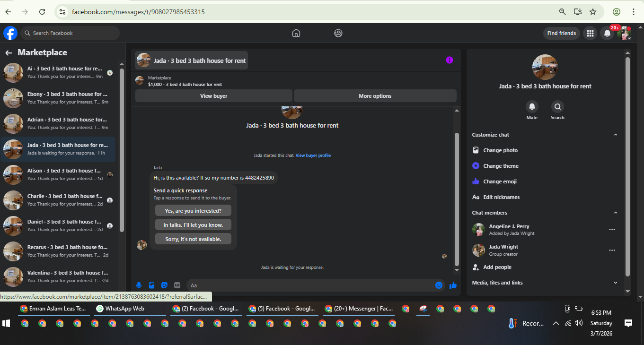644x345 pixels.
Task: Open the Valentina conversation
Action: (59, 276)
